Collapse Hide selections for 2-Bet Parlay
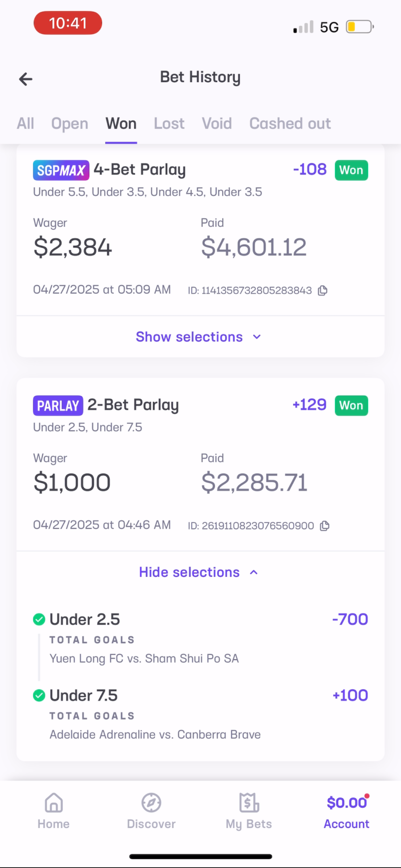The image size is (401, 868). point(198,572)
